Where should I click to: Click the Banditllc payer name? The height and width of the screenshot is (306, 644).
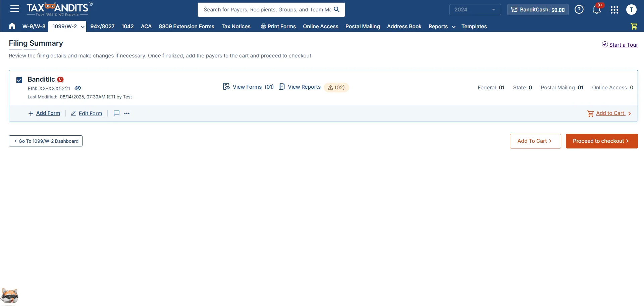pyautogui.click(x=41, y=79)
